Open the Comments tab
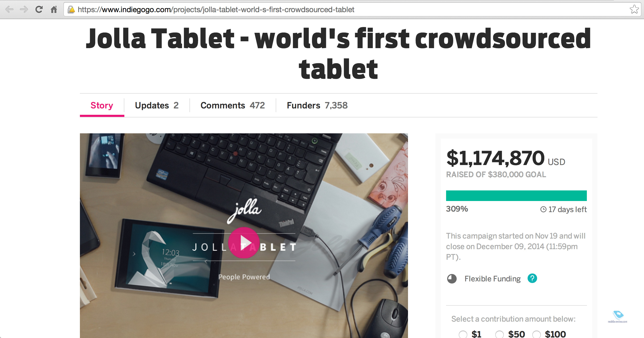 click(x=233, y=105)
